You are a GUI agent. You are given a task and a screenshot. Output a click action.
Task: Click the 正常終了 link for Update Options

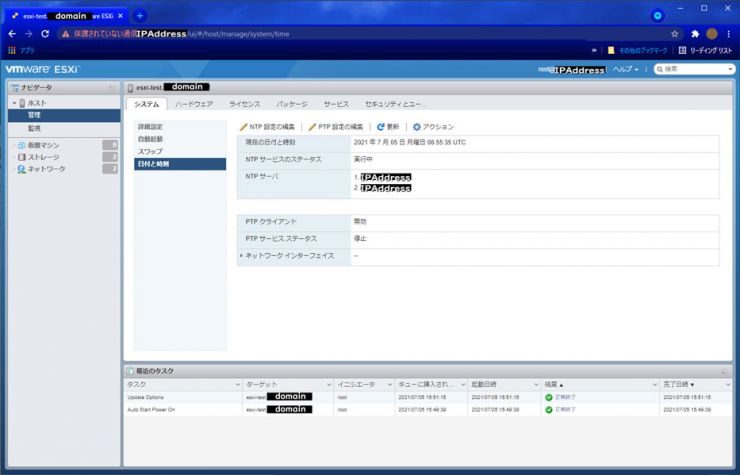(565, 398)
